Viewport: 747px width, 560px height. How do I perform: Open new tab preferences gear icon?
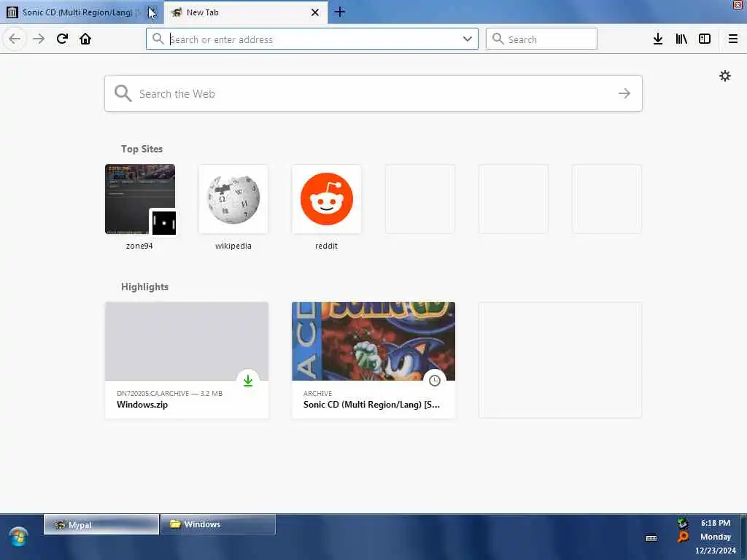[725, 76]
